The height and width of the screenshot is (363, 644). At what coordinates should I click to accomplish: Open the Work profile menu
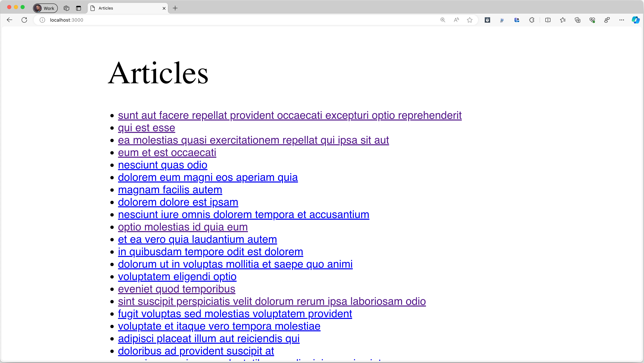[45, 8]
